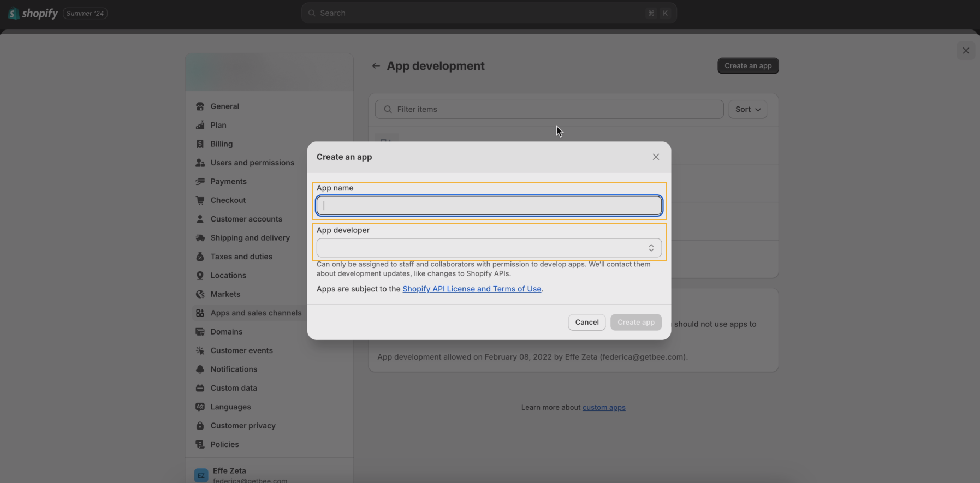Open the General settings icon

200,106
